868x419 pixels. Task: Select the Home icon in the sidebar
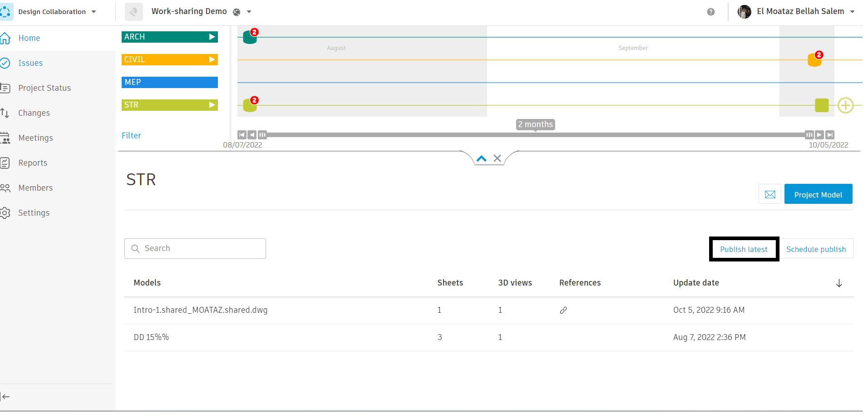click(6, 38)
